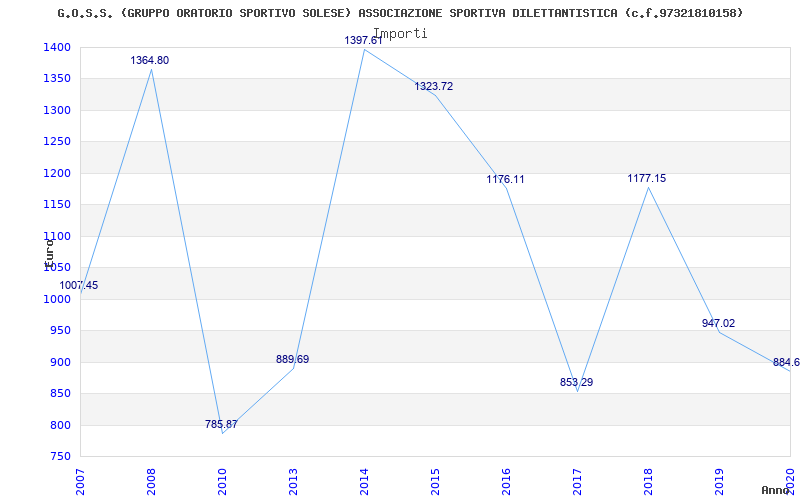Click the chart title mentioning G.O.S.S.
The image size is (800, 500).
[400, 13]
